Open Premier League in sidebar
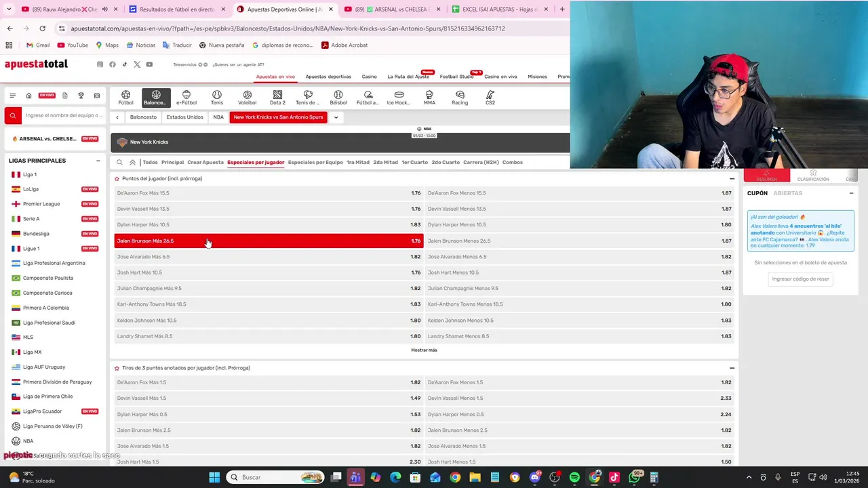868x488 pixels. point(41,204)
